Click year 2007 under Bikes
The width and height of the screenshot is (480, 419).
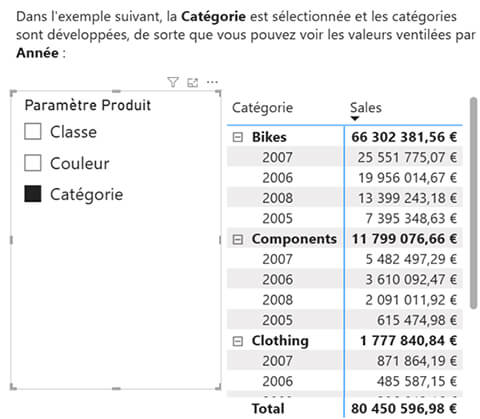point(277,158)
